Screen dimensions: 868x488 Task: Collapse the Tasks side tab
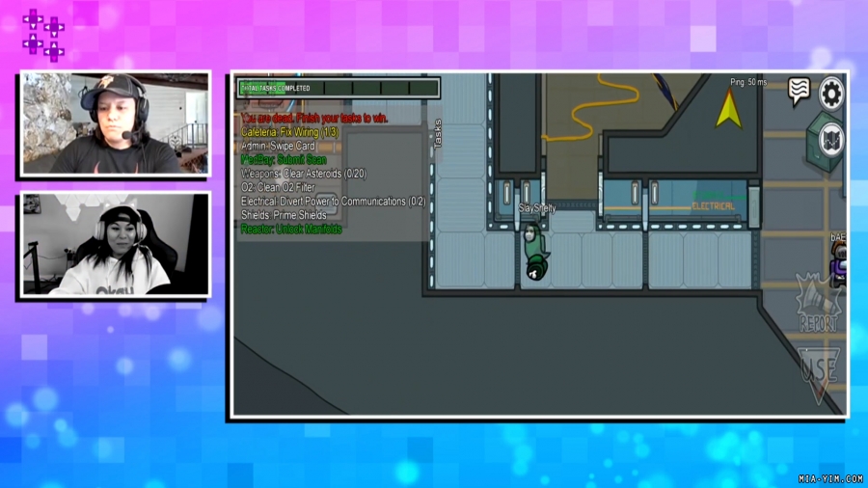coord(438,133)
